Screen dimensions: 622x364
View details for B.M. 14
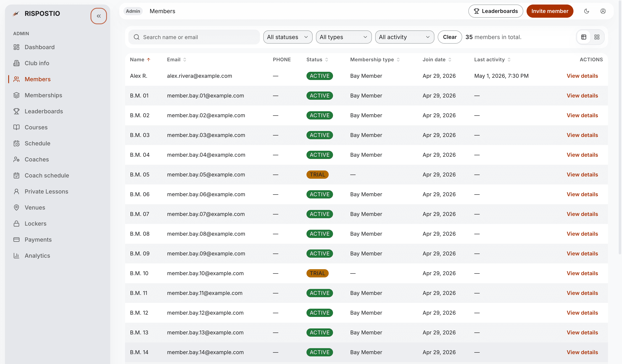pos(582,352)
